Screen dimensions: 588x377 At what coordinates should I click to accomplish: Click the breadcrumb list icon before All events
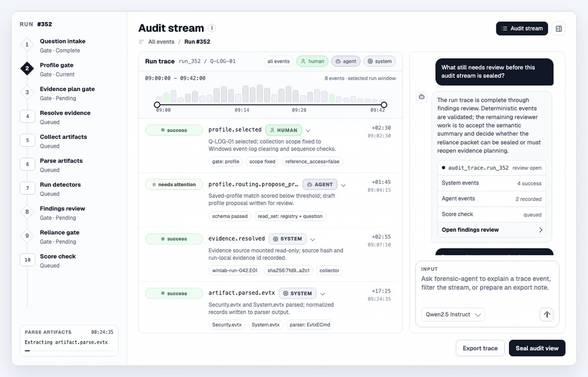[141, 42]
